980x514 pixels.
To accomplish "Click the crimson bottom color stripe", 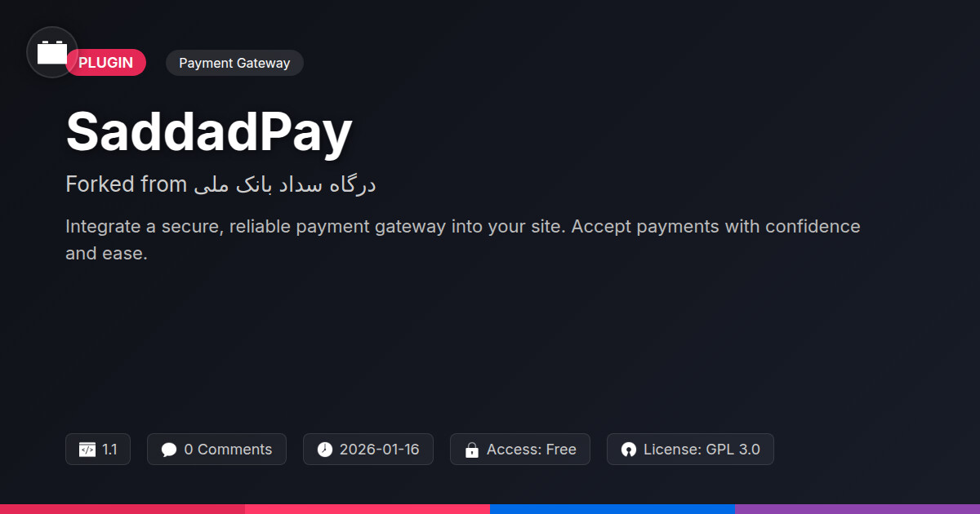I will [122, 509].
